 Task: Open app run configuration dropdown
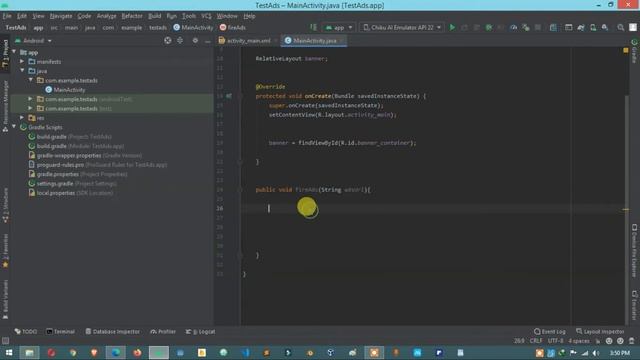339,27
